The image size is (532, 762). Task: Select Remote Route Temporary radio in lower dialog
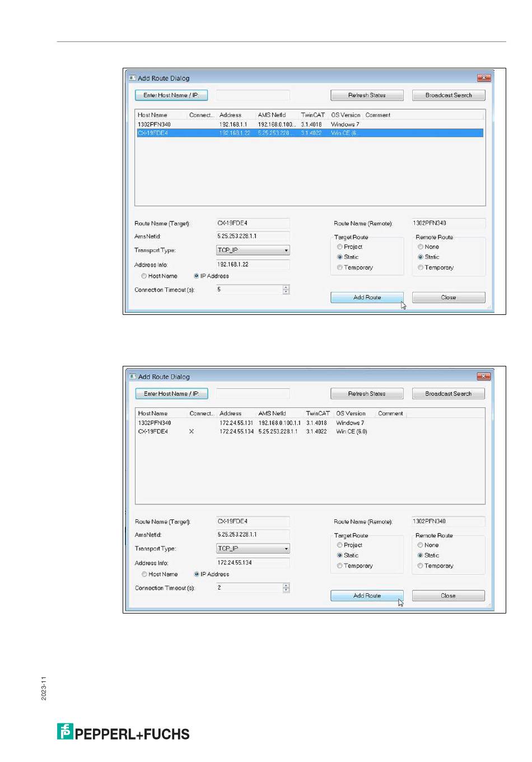[421, 566]
